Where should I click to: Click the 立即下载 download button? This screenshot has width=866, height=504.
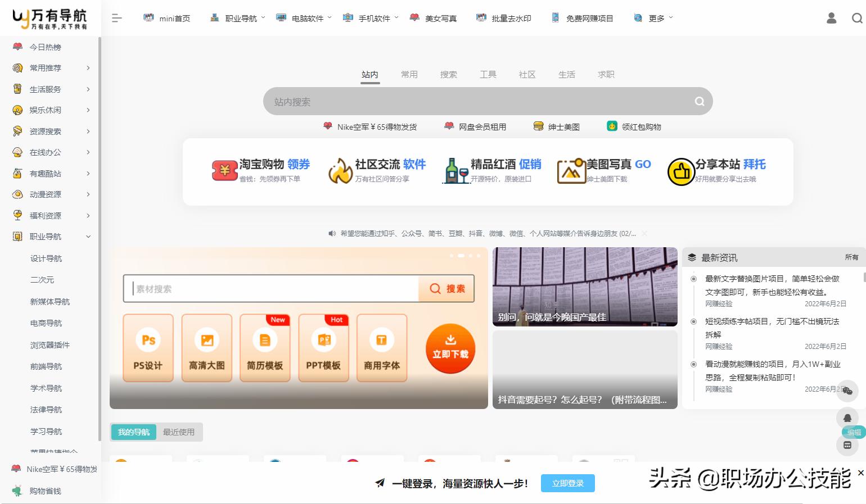point(450,348)
